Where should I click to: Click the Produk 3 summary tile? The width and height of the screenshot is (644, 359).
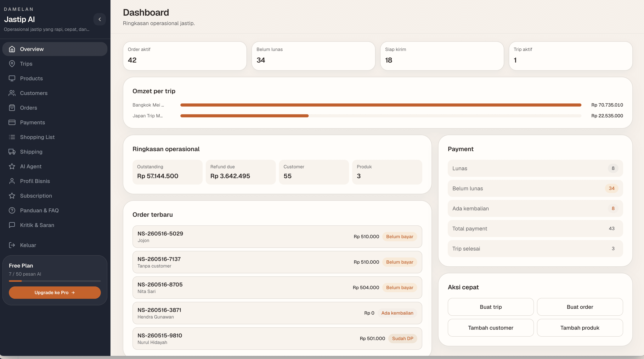[387, 172]
